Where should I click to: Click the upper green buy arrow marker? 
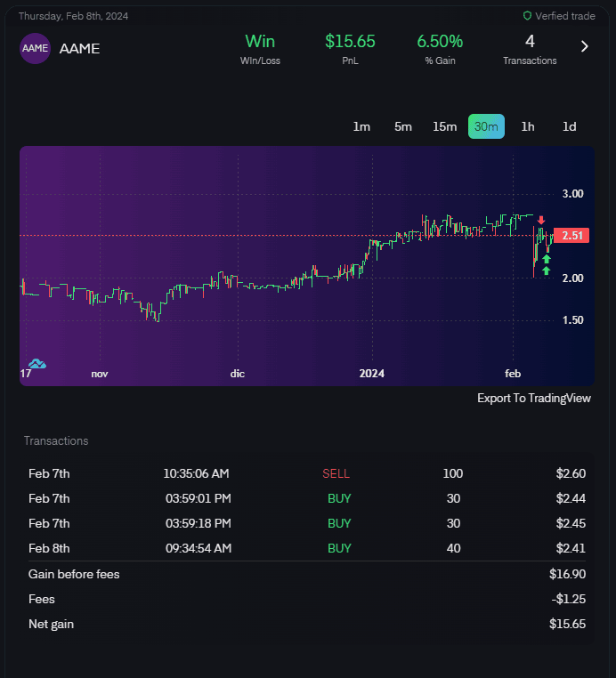pyautogui.click(x=547, y=259)
